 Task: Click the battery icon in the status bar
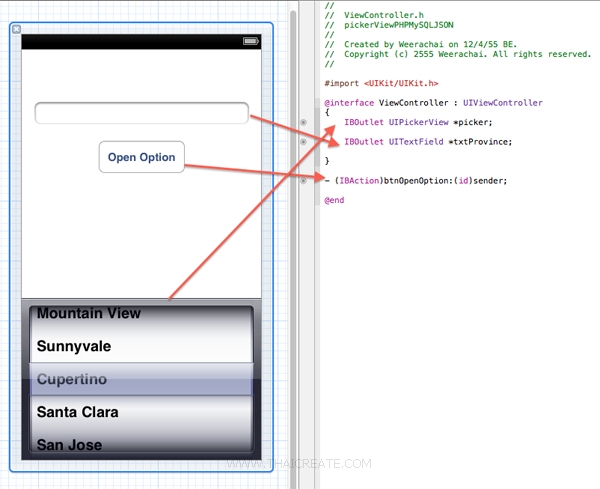tap(251, 41)
